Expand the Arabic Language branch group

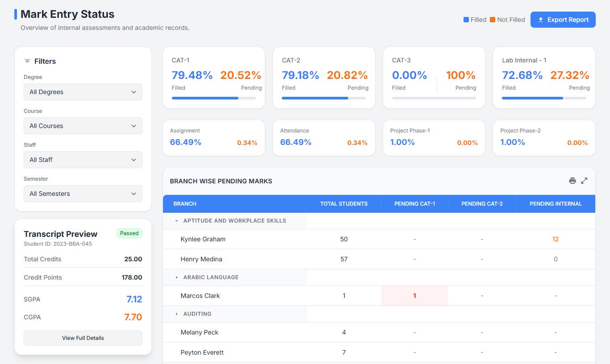[177, 277]
